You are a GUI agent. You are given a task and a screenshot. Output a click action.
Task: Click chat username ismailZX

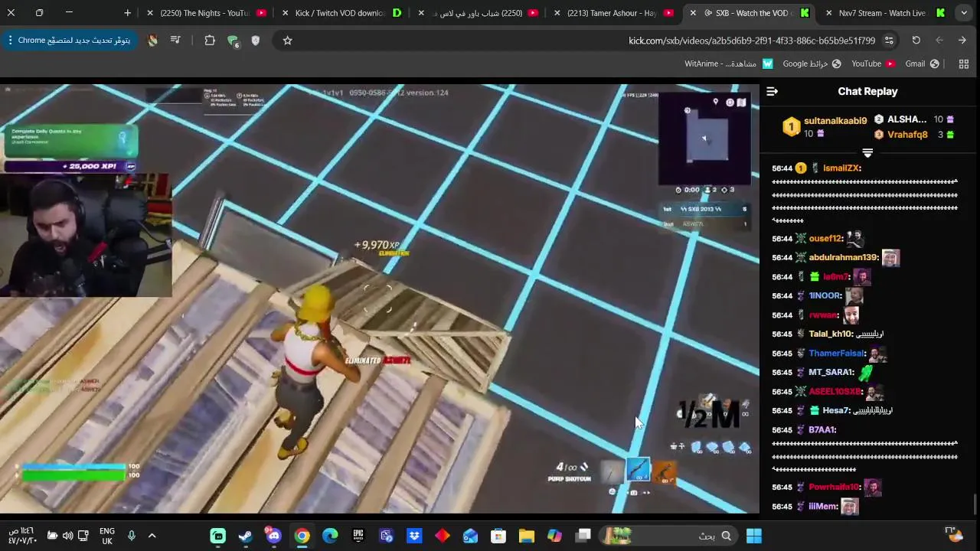(x=842, y=168)
